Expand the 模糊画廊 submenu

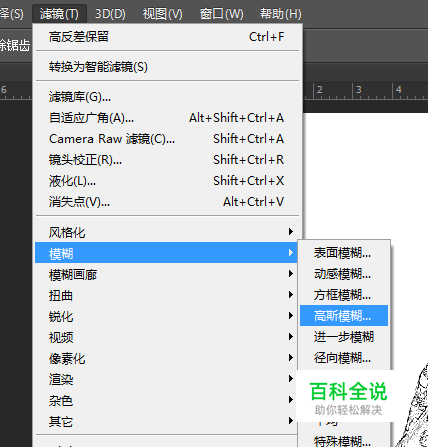pyautogui.click(x=166, y=274)
